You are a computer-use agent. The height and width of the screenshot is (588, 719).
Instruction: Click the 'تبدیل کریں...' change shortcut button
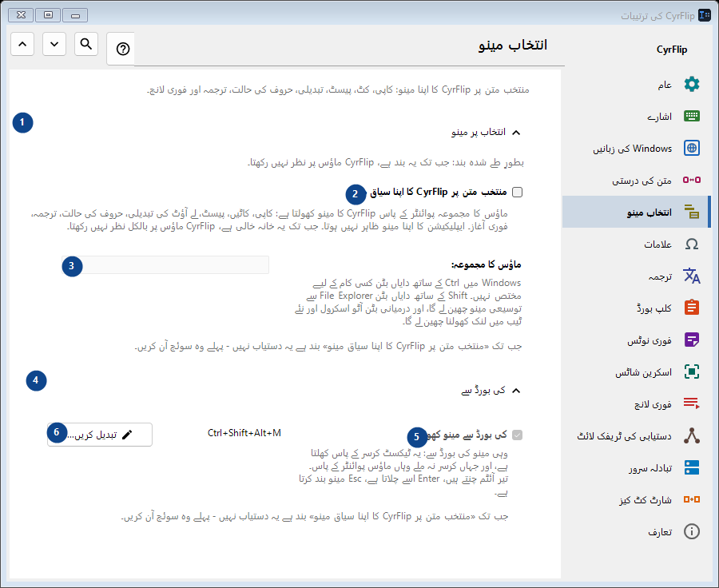click(x=100, y=435)
